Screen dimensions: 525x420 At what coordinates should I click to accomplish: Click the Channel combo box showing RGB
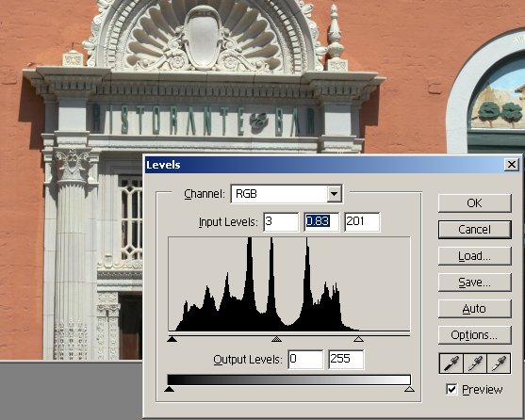coord(287,194)
